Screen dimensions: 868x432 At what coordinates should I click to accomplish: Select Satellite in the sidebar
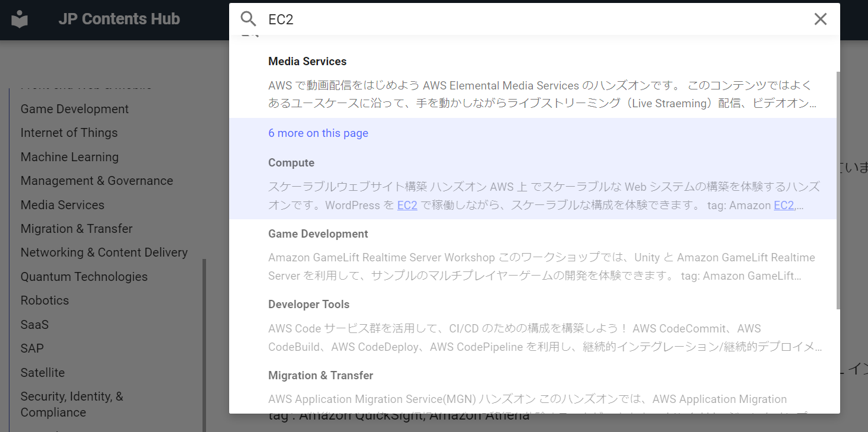coord(43,373)
